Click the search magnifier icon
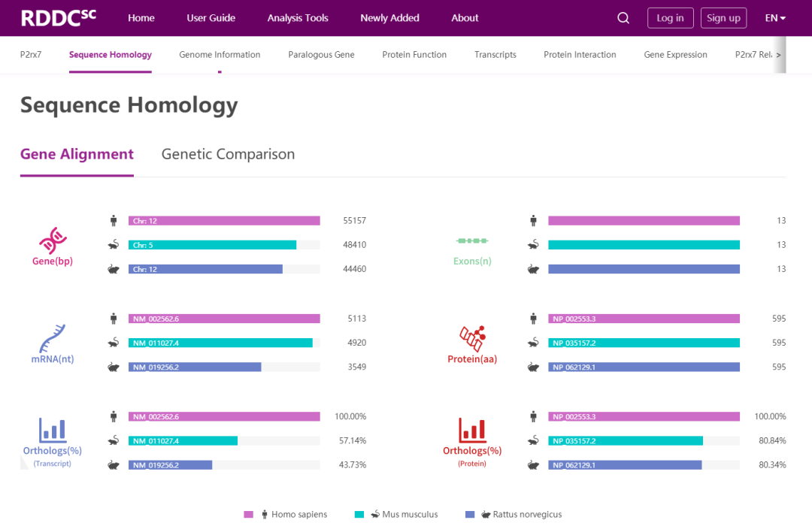812x526 pixels. 623,18
